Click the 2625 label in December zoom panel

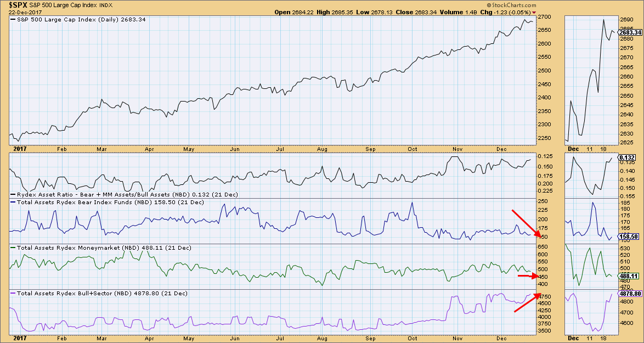(626, 143)
